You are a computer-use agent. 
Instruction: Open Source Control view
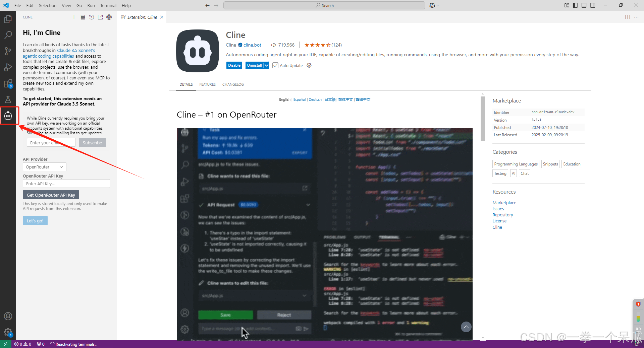pyautogui.click(x=8, y=51)
